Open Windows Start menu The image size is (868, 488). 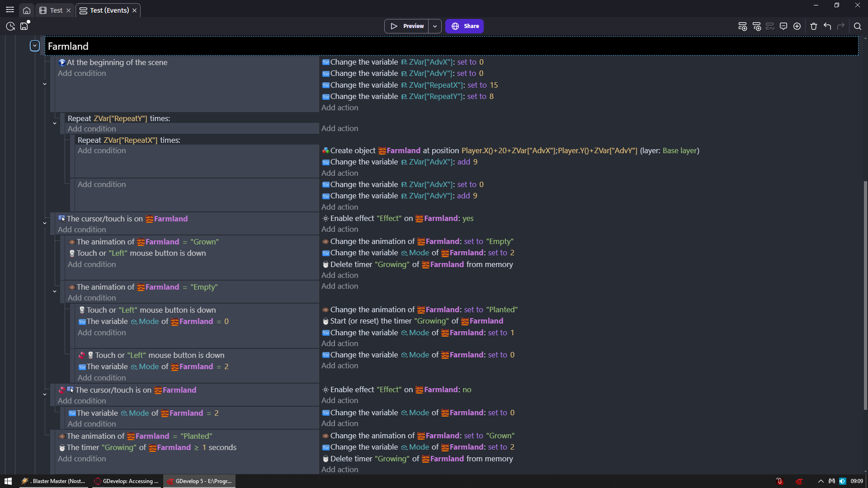tap(8, 481)
